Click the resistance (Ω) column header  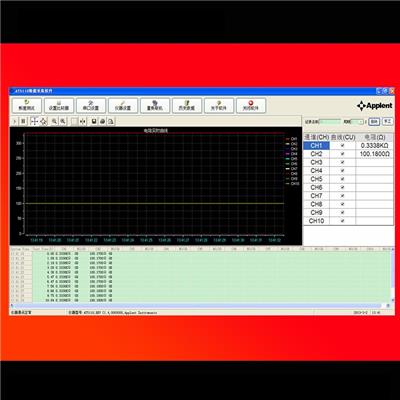pos(375,137)
